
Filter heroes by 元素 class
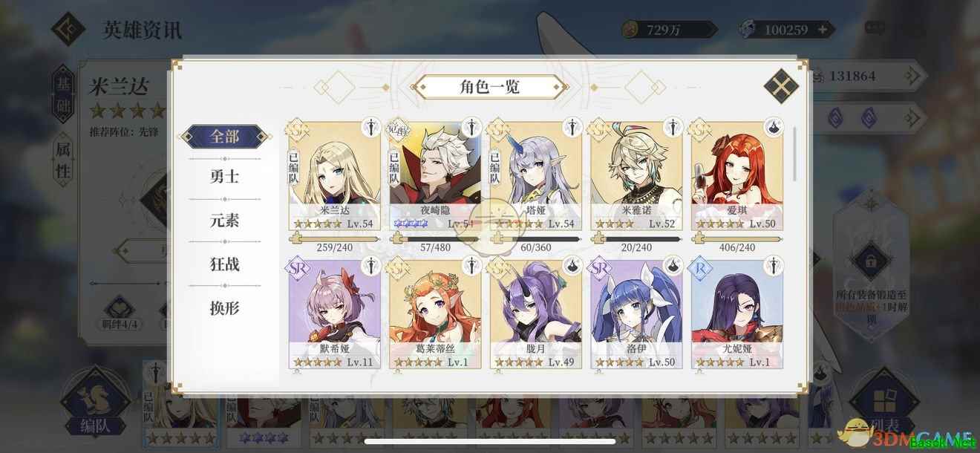(x=225, y=221)
